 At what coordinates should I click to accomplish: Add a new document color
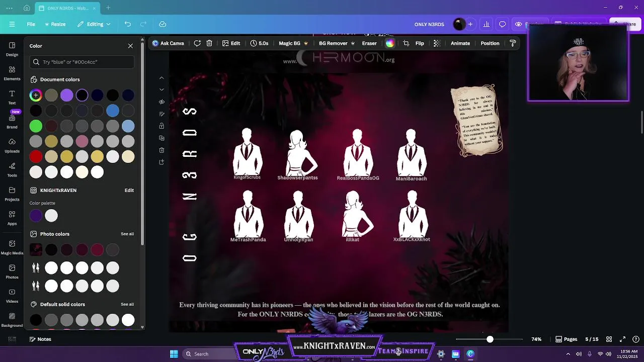click(36, 95)
